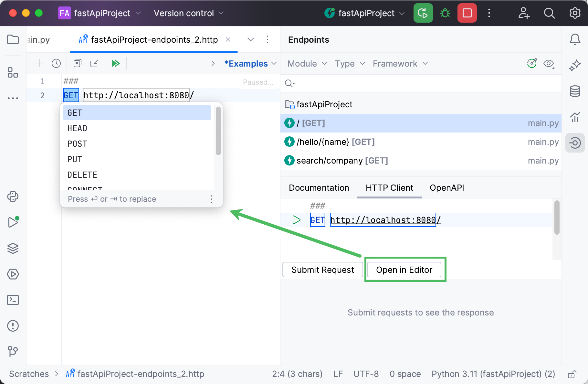The image size is (588, 384).
Task: Run all requests in file
Action: 115,63
